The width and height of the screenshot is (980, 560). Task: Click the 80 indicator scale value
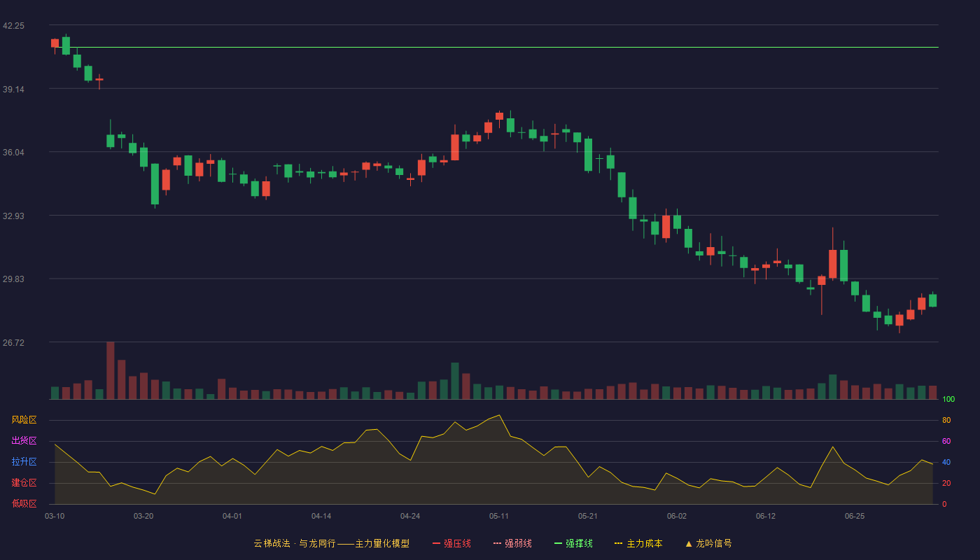946,421
